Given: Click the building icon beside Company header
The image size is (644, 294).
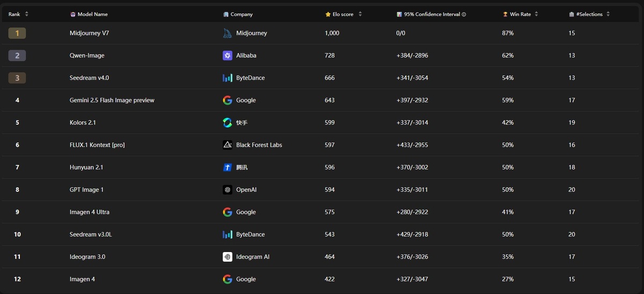Looking at the screenshot, I should coord(226,15).
